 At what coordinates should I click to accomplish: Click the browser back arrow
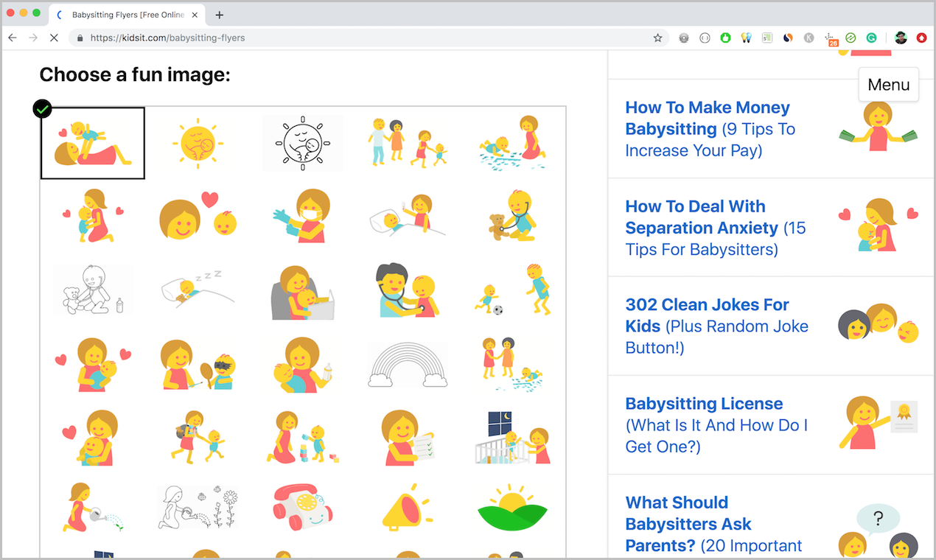(x=13, y=38)
